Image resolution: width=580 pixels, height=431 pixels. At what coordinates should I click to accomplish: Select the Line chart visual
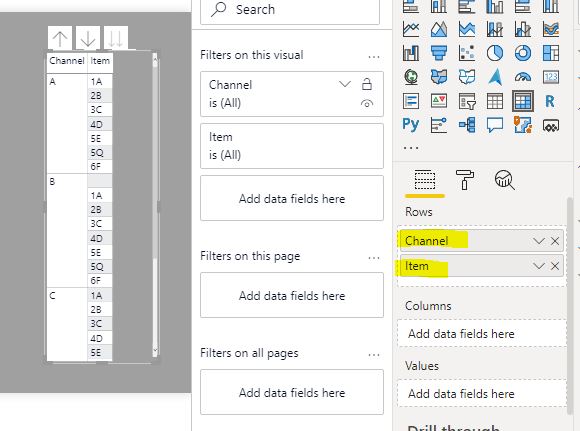tap(411, 29)
